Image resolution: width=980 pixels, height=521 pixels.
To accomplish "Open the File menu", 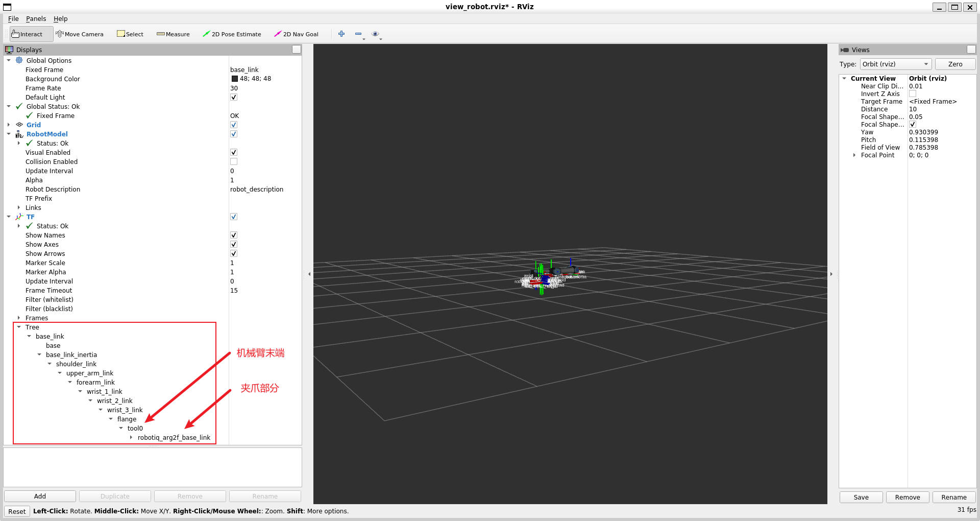I will click(13, 19).
